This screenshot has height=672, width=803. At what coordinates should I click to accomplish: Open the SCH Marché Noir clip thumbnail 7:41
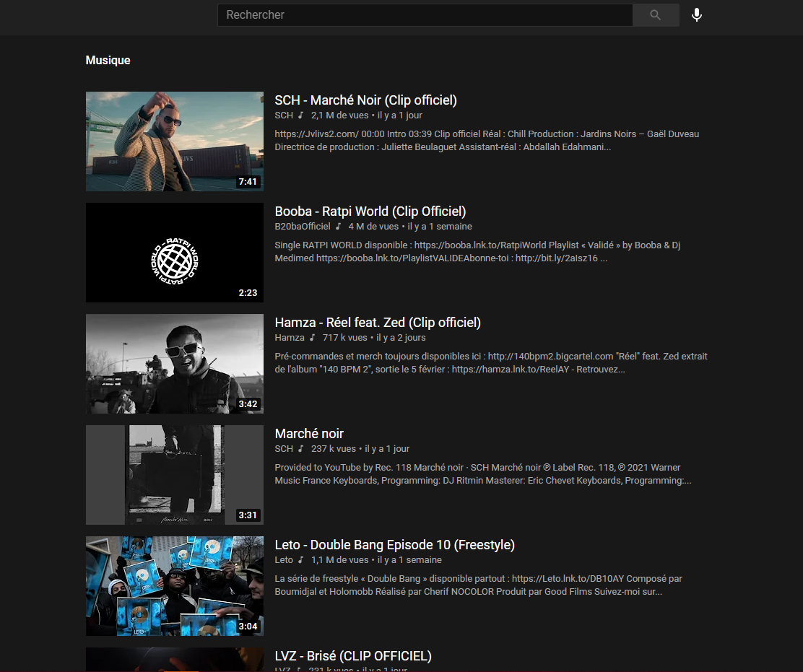[175, 141]
